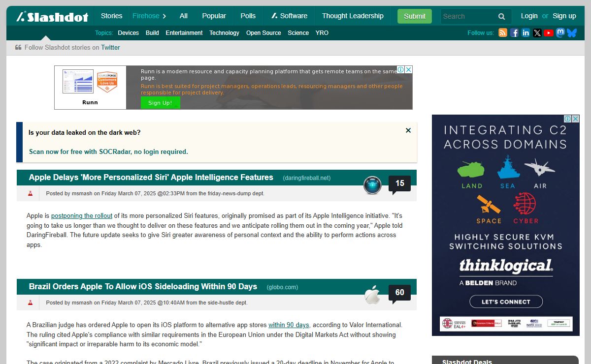
Task: Visit daringfireball.net source link
Action: coord(307,178)
